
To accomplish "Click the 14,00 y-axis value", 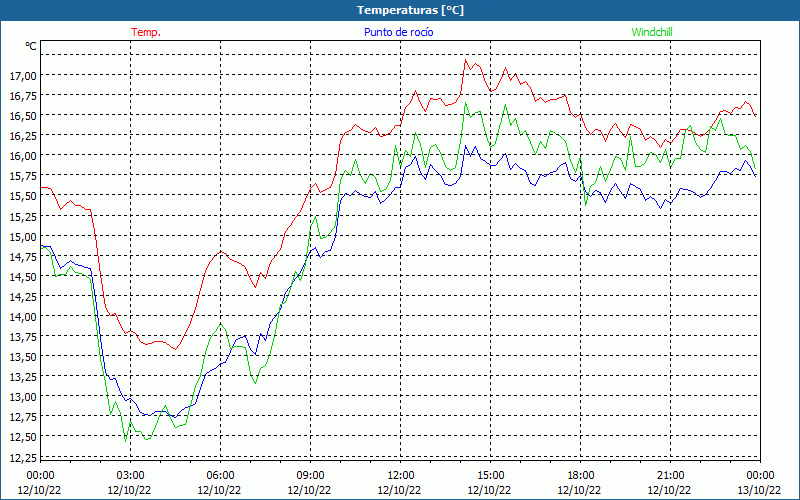I will pyautogui.click(x=23, y=316).
